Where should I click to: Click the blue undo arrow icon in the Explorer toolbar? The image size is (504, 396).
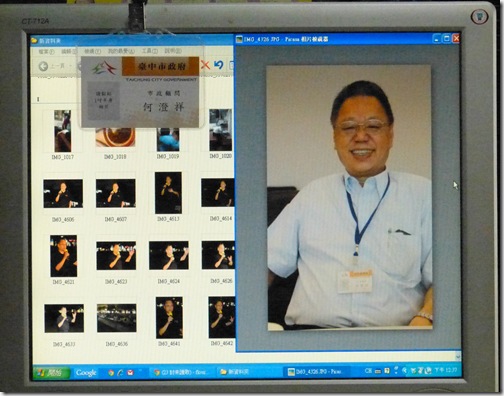[219, 65]
